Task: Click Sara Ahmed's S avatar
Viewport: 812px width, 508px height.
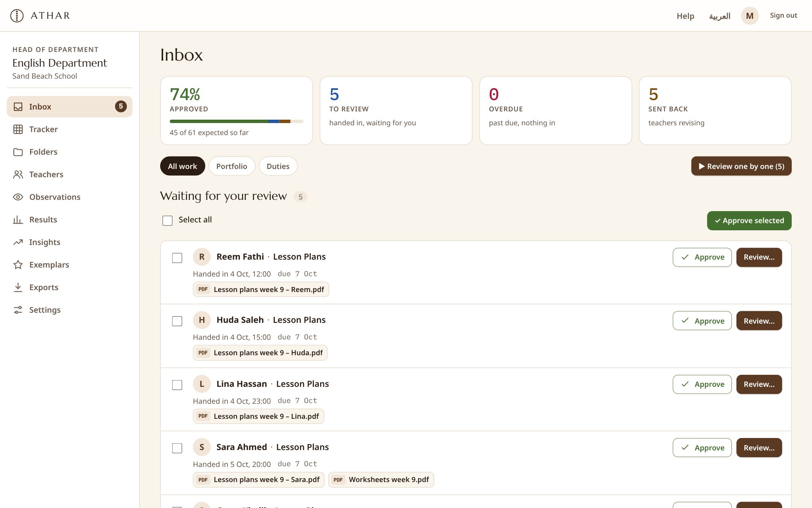Action: 202,447
